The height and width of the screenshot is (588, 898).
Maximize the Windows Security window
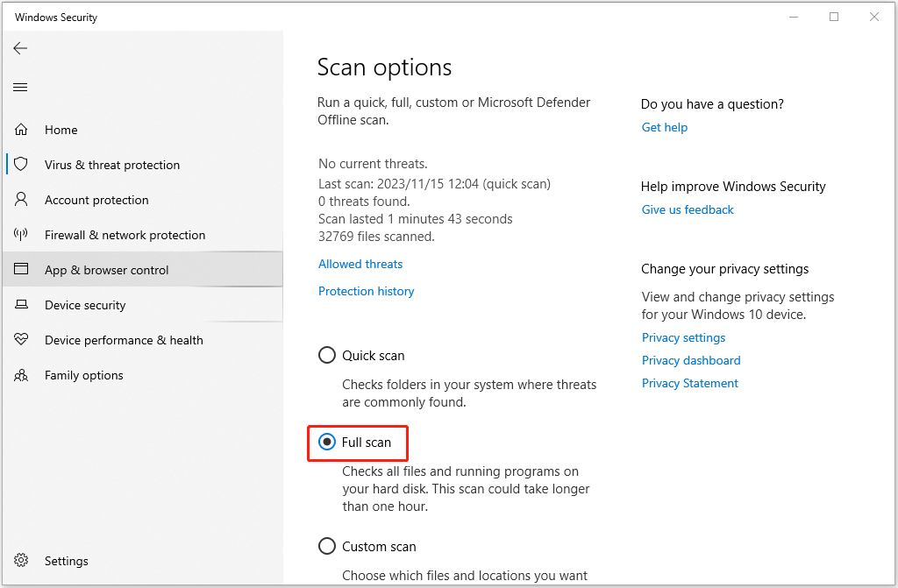pyautogui.click(x=833, y=17)
